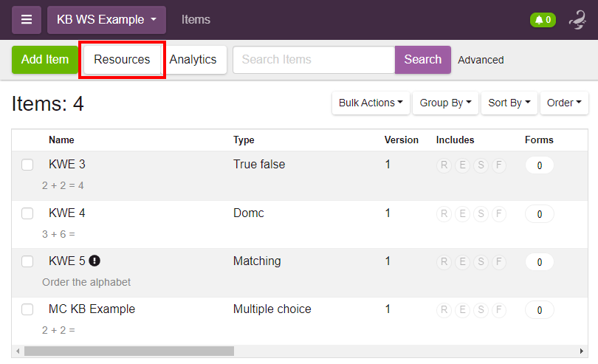This screenshot has width=598, height=364.
Task: Expand the Sort By dropdown
Action: (x=509, y=103)
